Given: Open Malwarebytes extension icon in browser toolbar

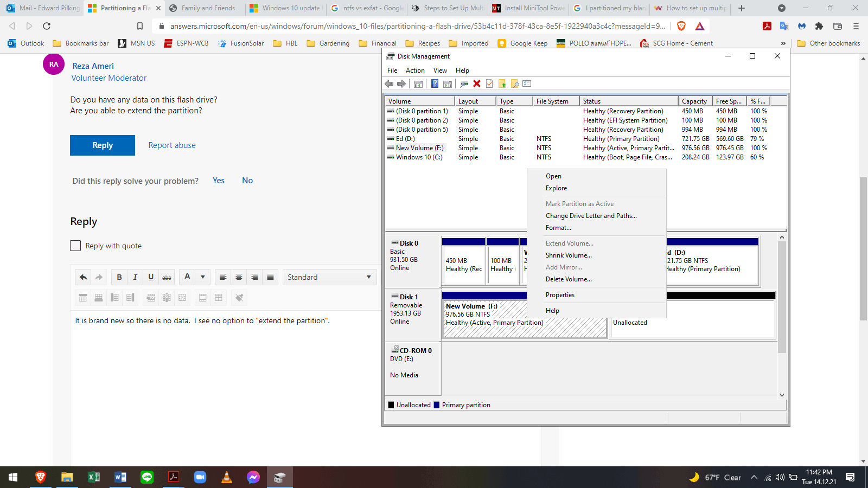Looking at the screenshot, I should (802, 26).
